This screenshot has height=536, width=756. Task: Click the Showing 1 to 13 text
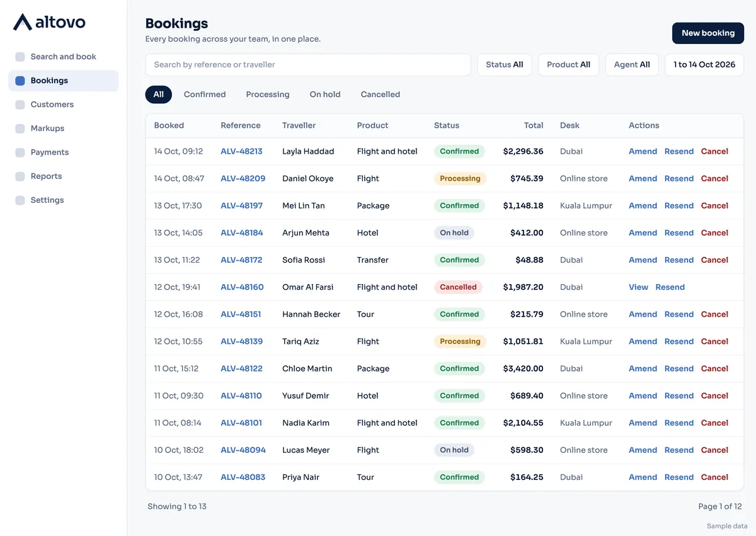point(177,506)
